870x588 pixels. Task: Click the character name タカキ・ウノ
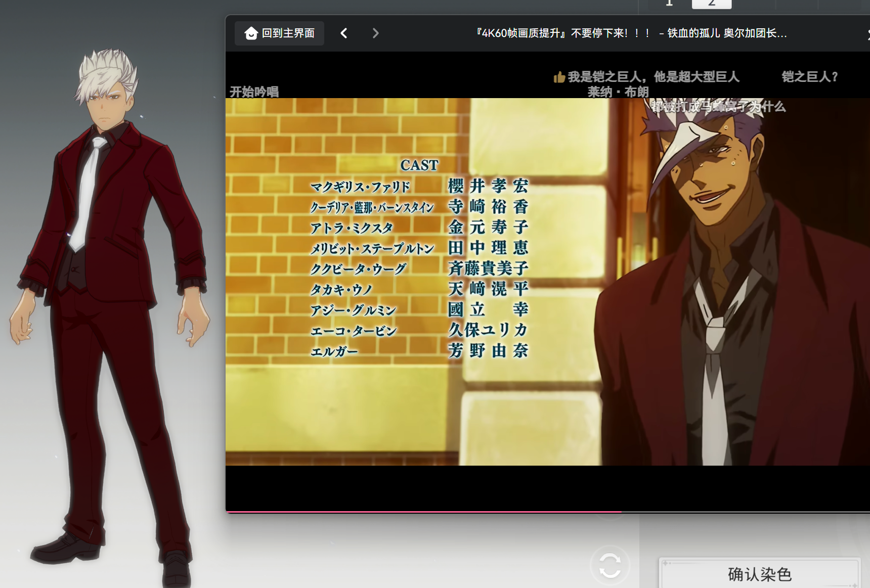tap(341, 290)
